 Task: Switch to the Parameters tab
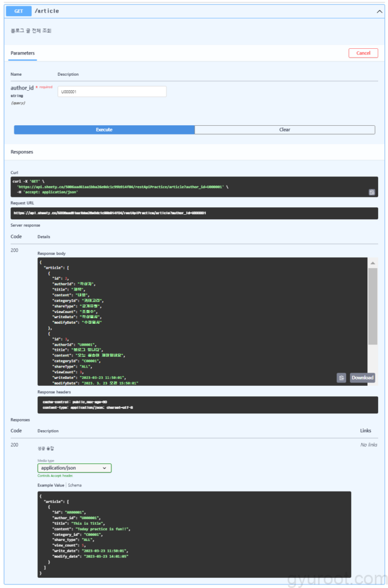pos(22,53)
